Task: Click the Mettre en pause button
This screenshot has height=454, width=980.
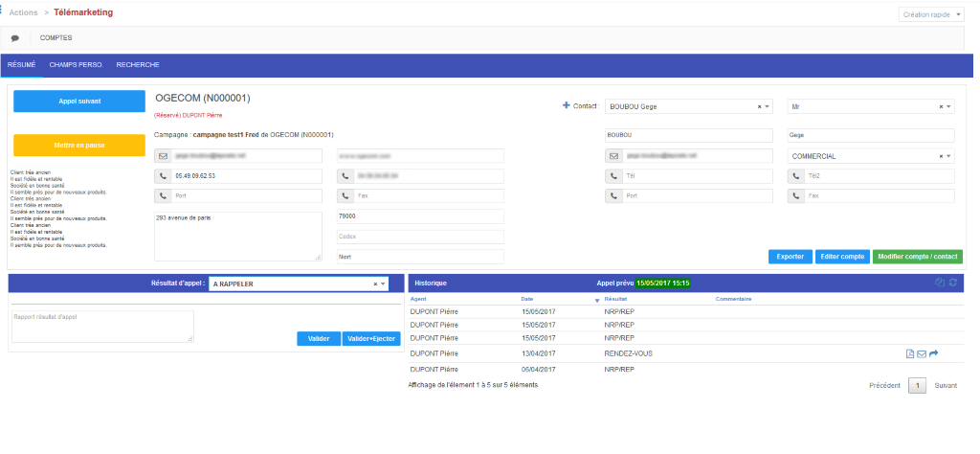Action: pos(79,145)
